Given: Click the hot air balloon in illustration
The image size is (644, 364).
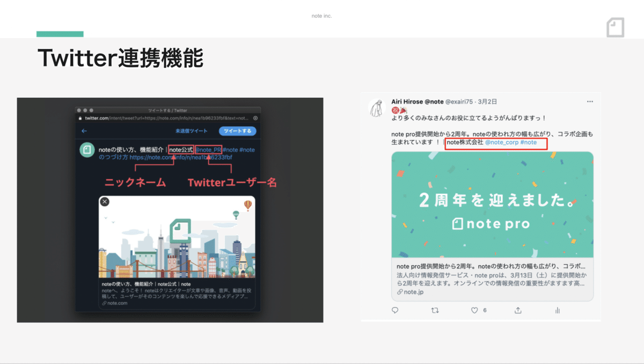Looking at the screenshot, I should click(x=247, y=205).
